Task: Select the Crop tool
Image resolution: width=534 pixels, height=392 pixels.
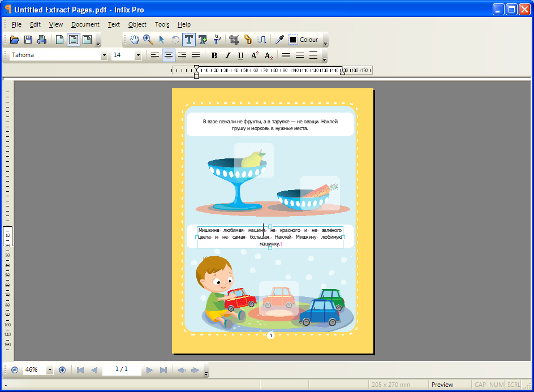Action: [x=234, y=40]
